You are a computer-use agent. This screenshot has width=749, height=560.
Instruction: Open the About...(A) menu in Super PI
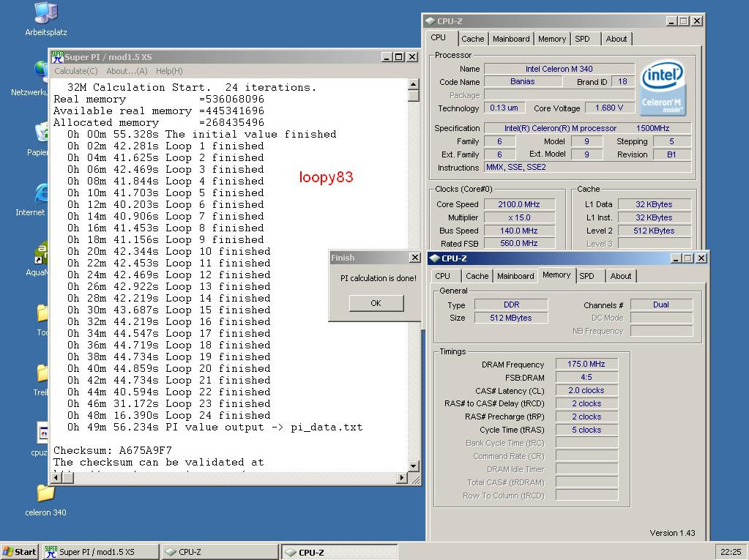(x=127, y=71)
